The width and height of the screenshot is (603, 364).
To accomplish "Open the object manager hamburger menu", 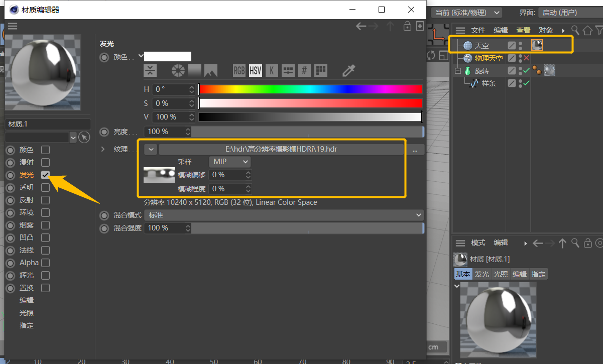I will (x=460, y=31).
